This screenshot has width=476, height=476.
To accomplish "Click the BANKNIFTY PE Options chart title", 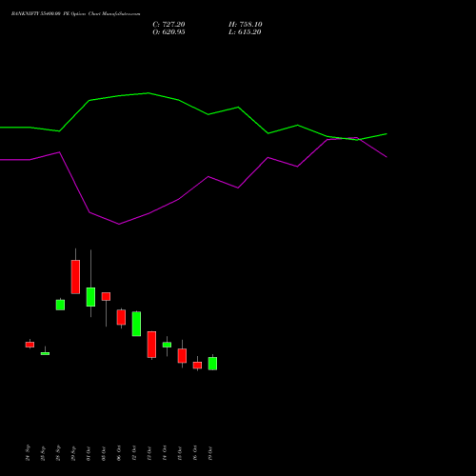I will pos(75,14).
